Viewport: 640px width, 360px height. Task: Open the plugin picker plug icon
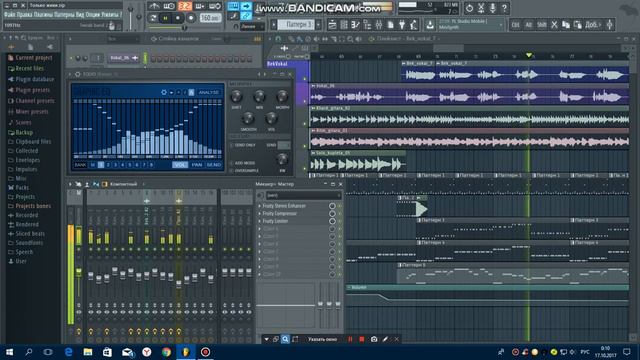click(402, 25)
